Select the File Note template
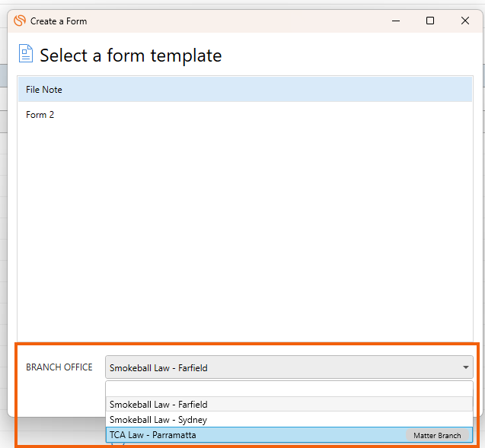This screenshot has height=448, width=485. click(245, 90)
